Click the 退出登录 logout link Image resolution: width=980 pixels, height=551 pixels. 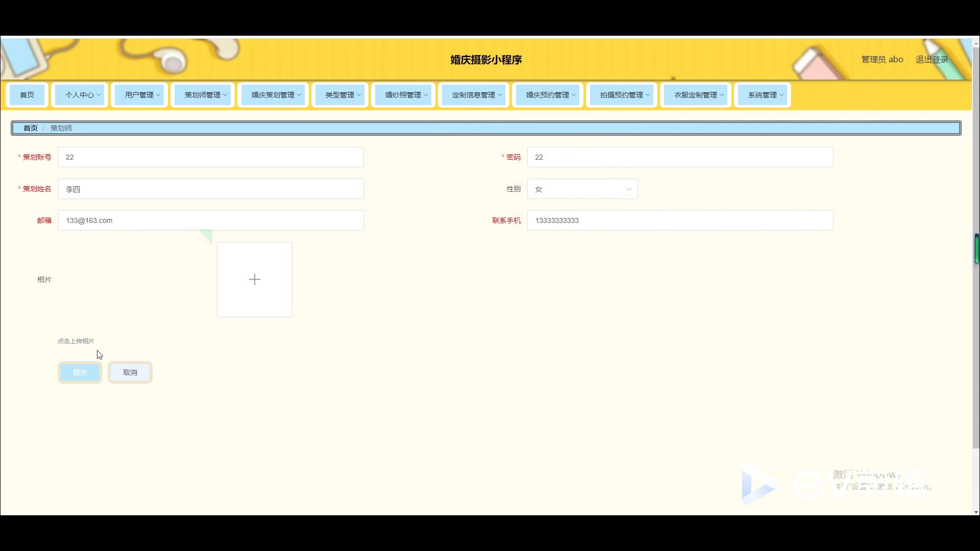(x=932, y=59)
